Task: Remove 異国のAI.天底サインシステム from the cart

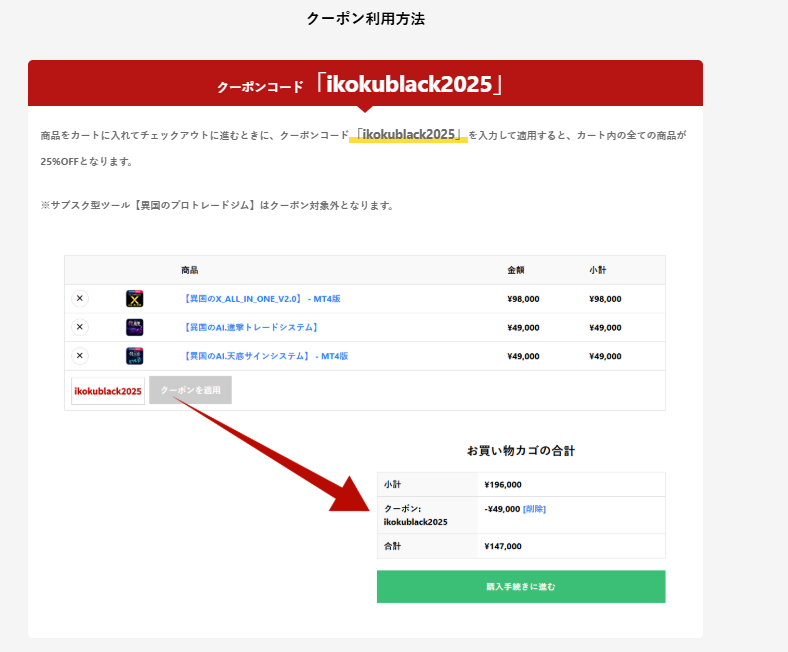Action: [x=80, y=356]
